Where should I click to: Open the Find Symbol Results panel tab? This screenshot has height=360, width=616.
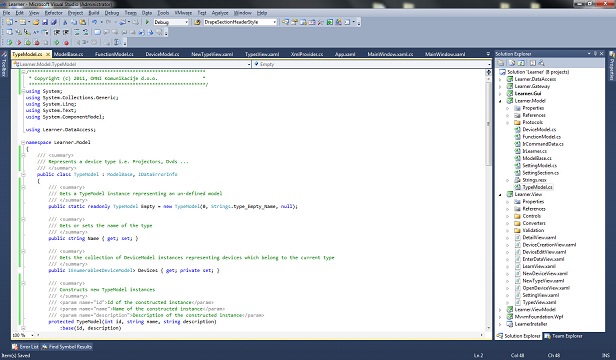click(x=66, y=347)
